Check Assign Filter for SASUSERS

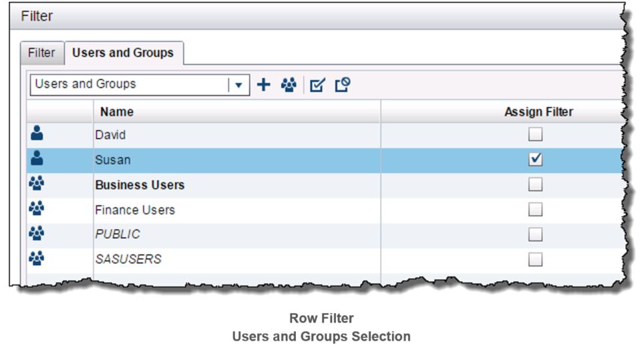(535, 259)
